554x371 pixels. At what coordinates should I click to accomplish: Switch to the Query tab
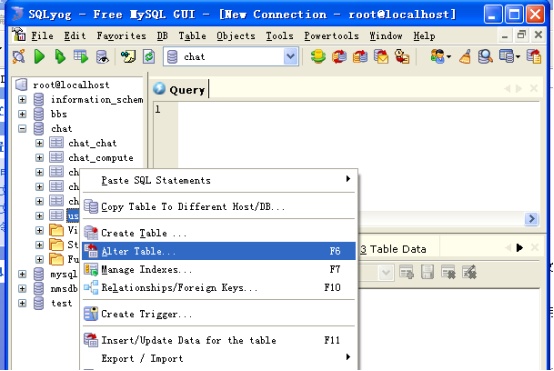[x=180, y=90]
